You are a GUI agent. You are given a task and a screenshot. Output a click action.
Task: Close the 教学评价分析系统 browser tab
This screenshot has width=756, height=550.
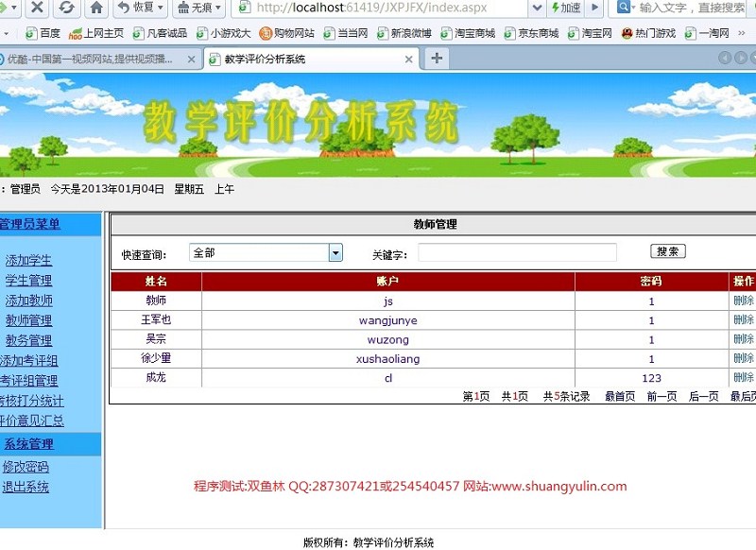click(x=409, y=59)
